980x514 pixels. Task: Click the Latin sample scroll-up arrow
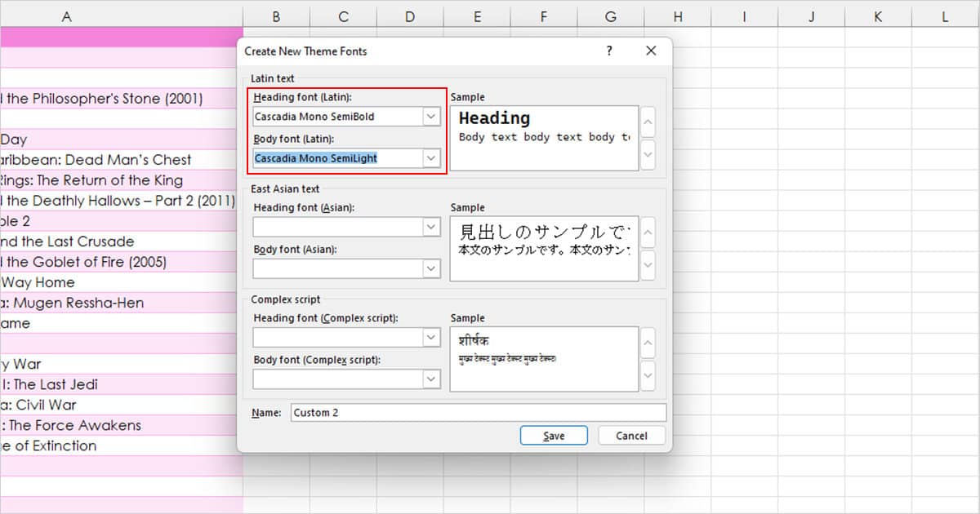(647, 122)
